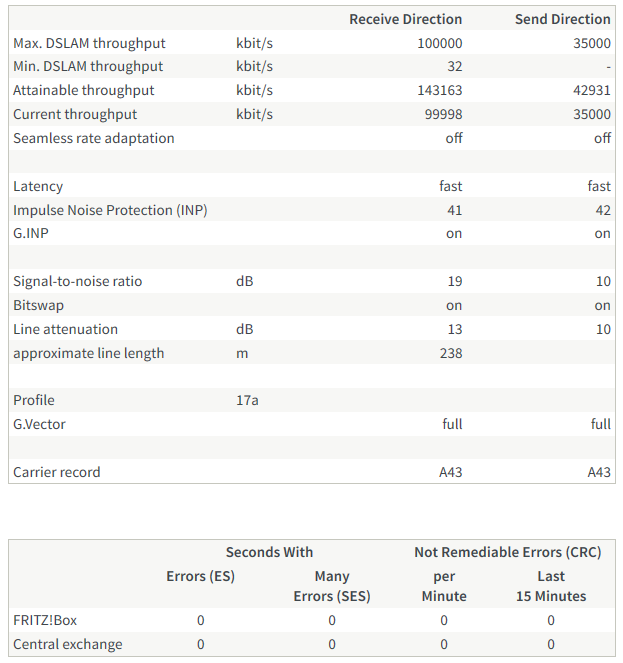Select the Line attenuation label
This screenshot has height=663, width=623.
[x=65, y=329]
